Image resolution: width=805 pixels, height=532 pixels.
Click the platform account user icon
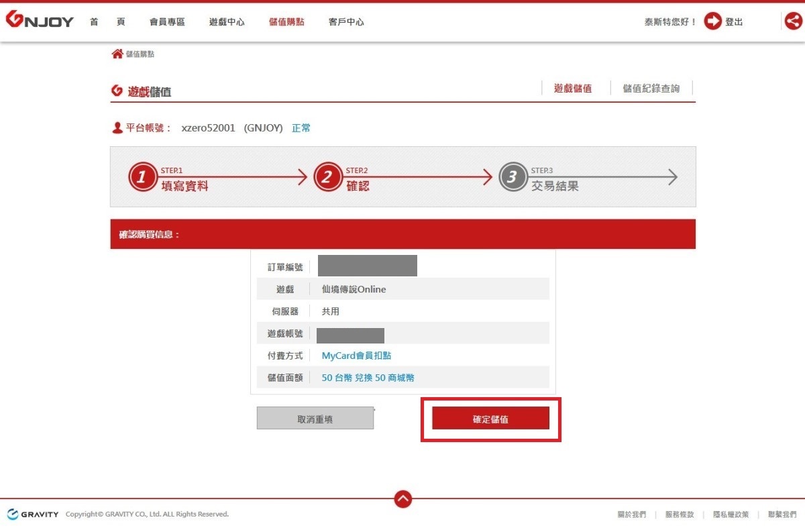pos(117,127)
